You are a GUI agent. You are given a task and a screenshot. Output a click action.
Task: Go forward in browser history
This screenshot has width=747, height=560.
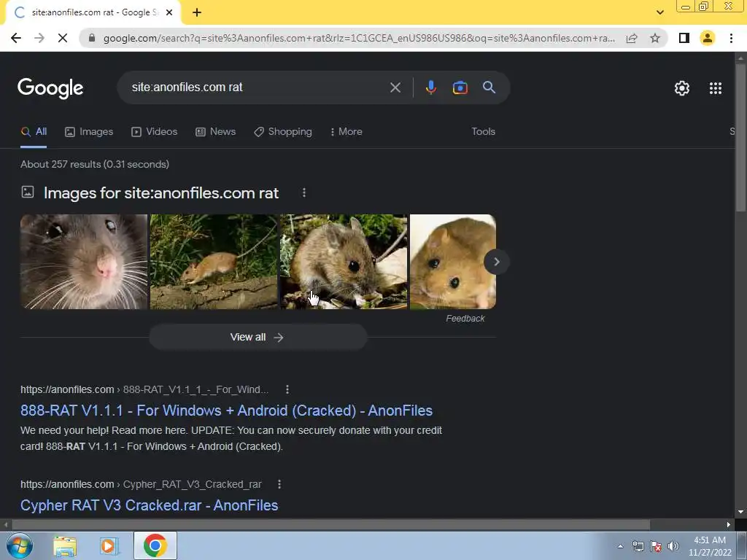point(39,38)
